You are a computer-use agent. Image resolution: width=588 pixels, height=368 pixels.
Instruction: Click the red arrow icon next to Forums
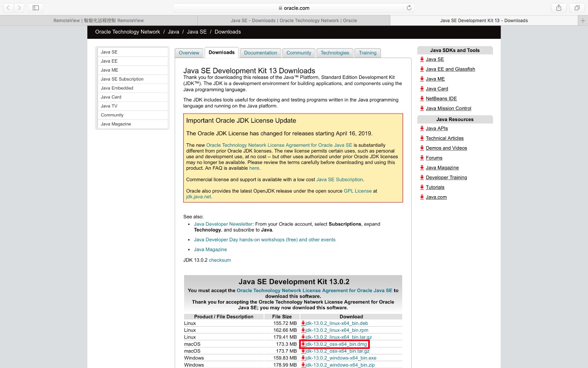coord(422,158)
